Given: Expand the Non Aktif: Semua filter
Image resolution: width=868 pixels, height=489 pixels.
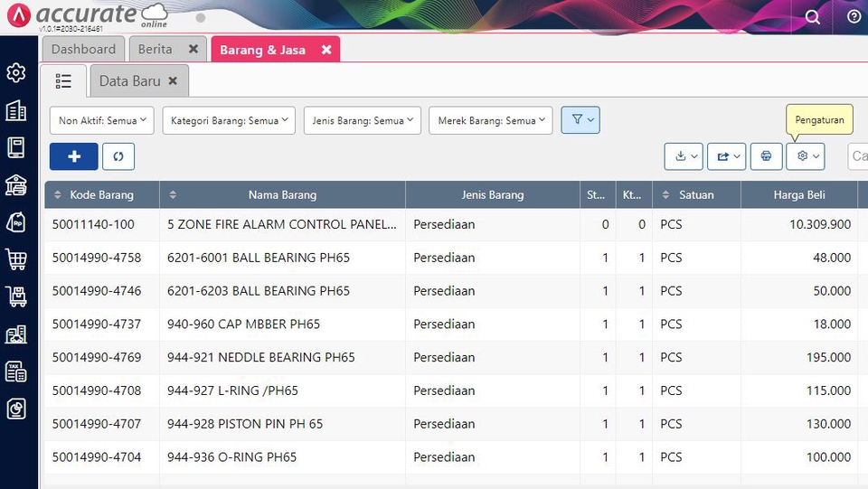Looking at the screenshot, I should 102,120.
